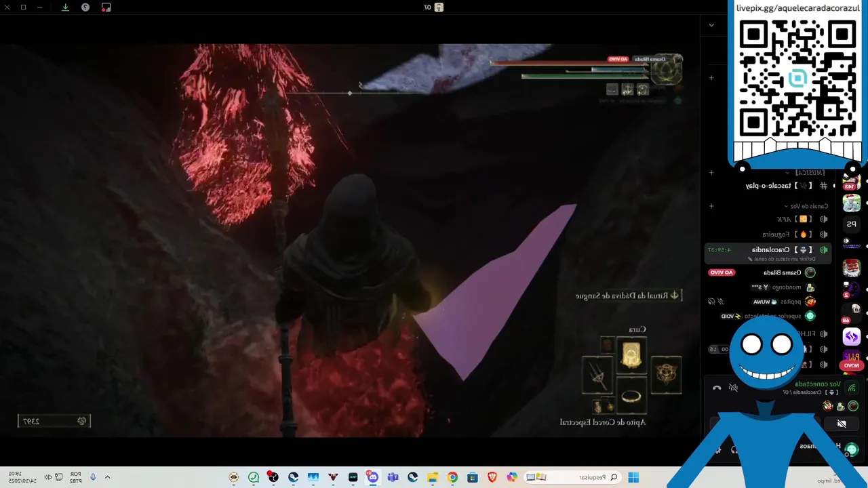Viewport: 868px width, 488px height.
Task: Click Ritual da Dádiva de Sangue text
Action: pyautogui.click(x=623, y=296)
